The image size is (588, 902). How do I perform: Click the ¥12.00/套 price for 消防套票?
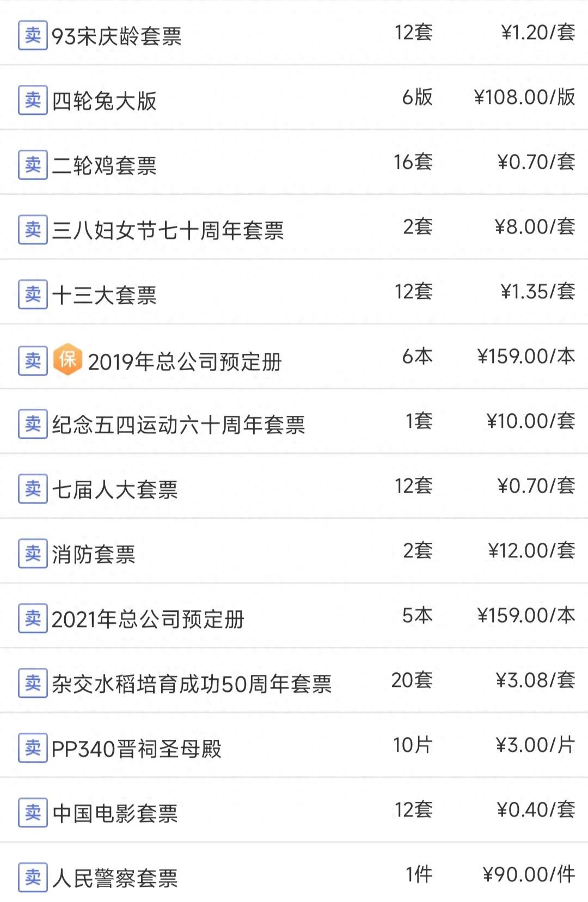[x=531, y=551]
